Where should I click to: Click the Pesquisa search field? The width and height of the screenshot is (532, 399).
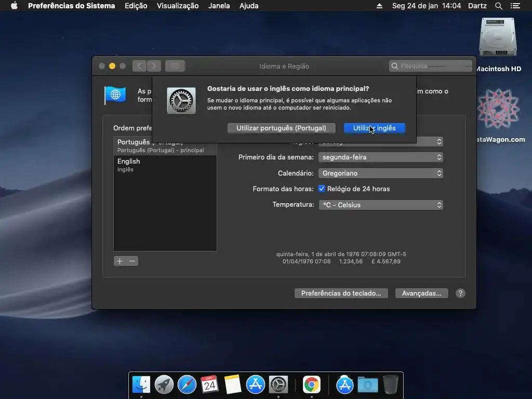pos(430,66)
